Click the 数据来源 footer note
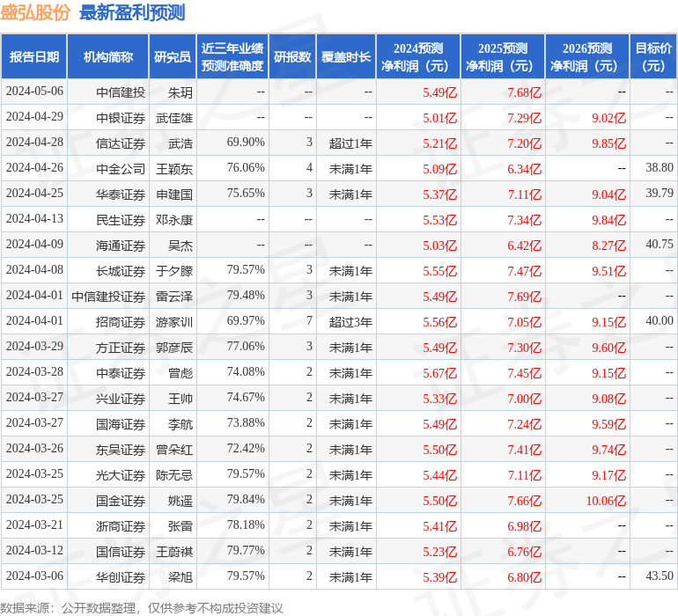Viewport: 678px width, 616px height. (142, 608)
